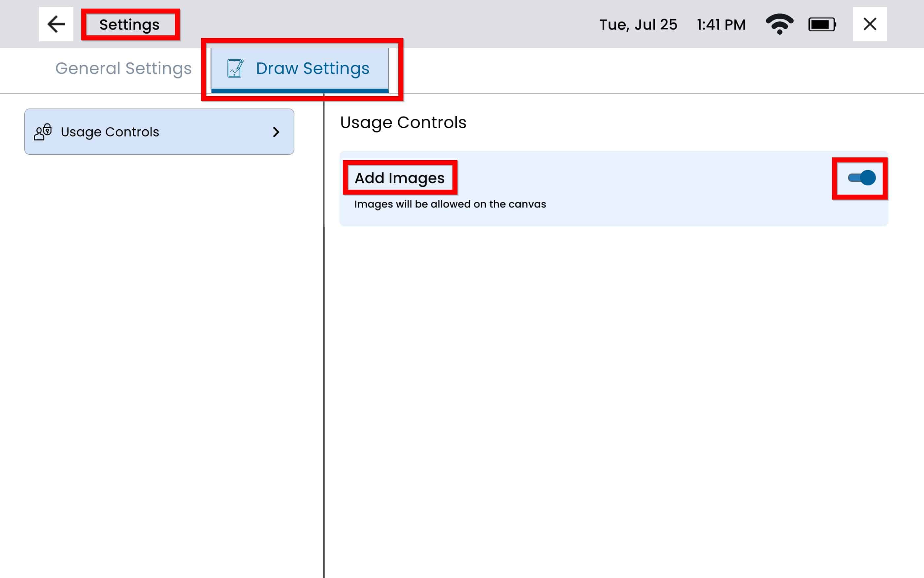The width and height of the screenshot is (924, 578).
Task: Click the Settings title label
Action: [129, 25]
